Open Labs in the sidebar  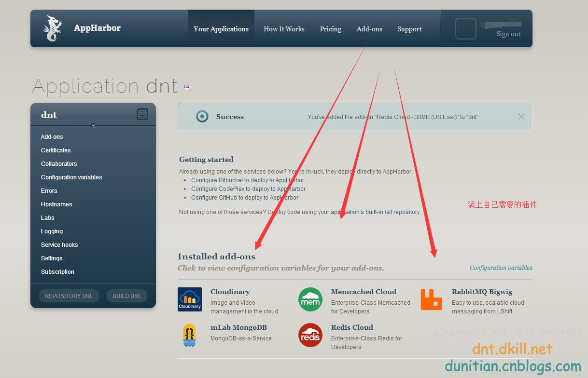pos(48,218)
